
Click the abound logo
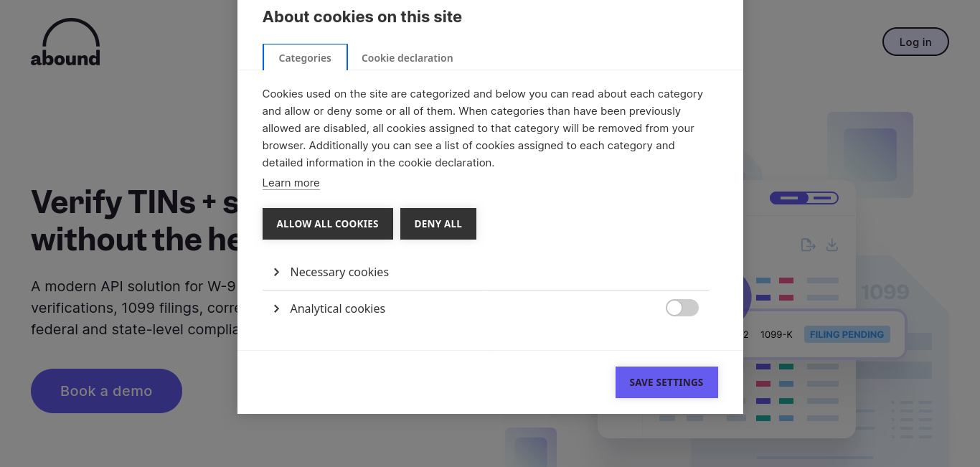(x=65, y=43)
